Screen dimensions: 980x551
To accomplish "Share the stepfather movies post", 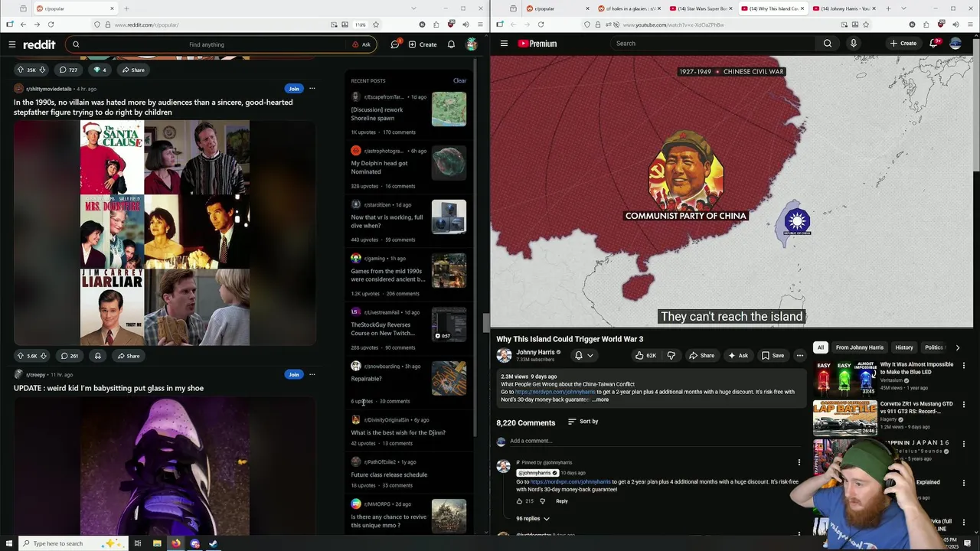I will 128,356.
